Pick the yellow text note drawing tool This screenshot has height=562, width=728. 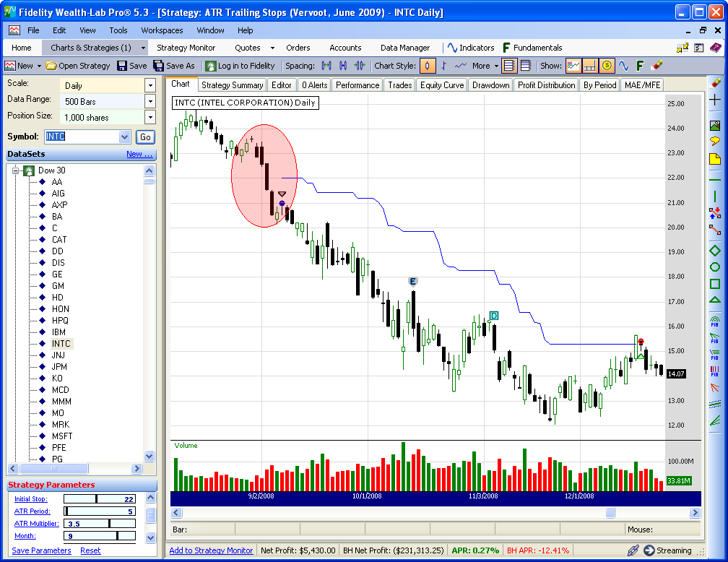(x=715, y=159)
